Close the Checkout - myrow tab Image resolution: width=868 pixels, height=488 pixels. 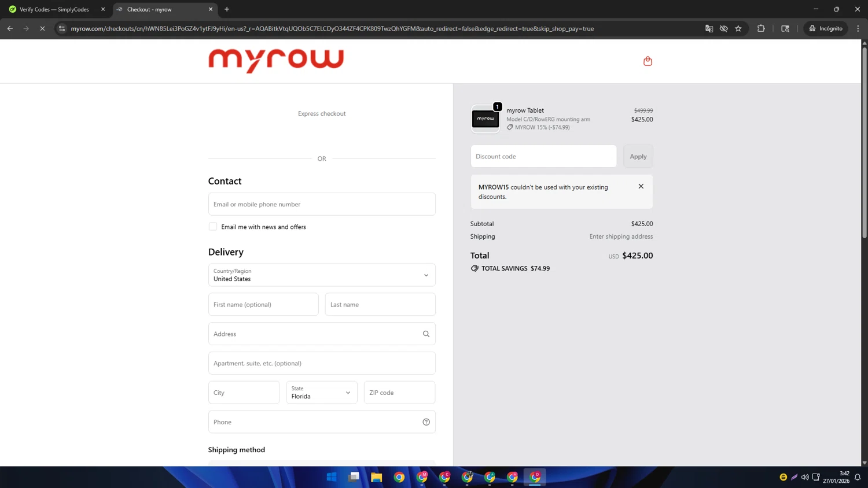pos(211,9)
